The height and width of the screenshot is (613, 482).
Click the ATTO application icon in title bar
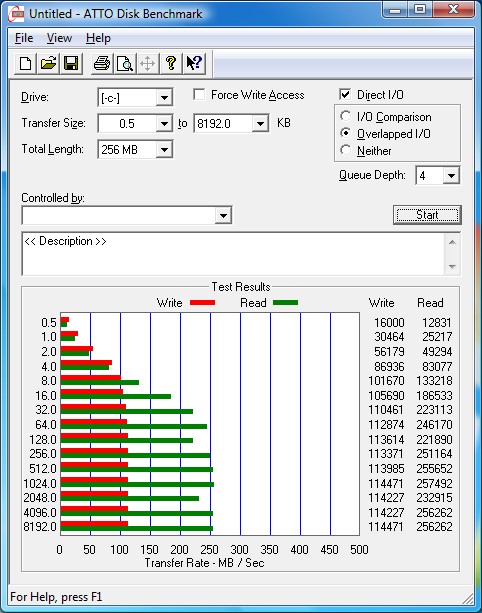coord(16,14)
